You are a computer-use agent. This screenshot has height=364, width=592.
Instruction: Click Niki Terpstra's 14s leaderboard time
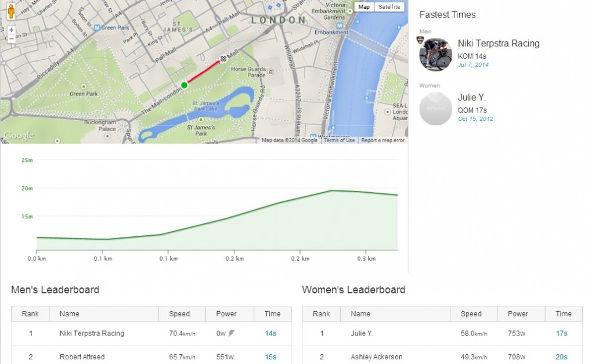pyautogui.click(x=270, y=334)
